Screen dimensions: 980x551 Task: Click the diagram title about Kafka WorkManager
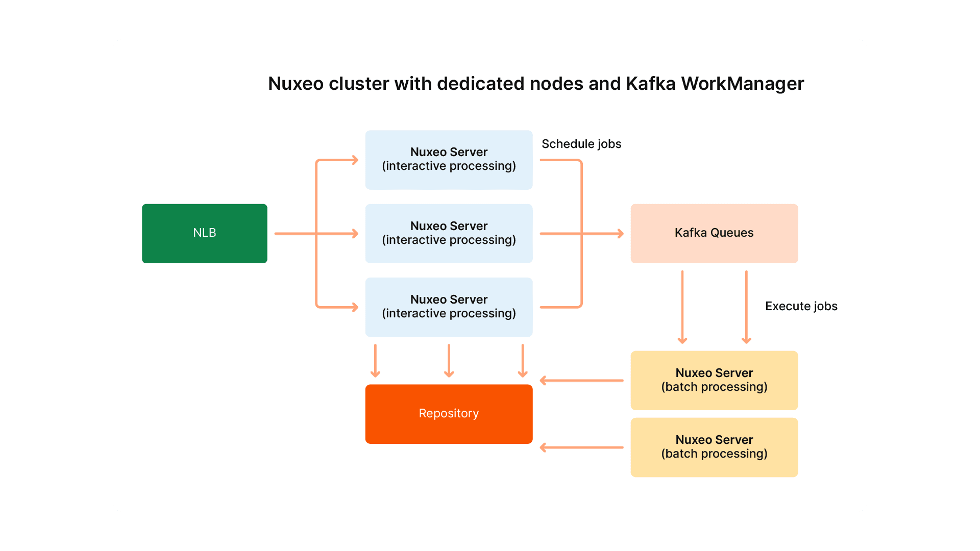(536, 84)
